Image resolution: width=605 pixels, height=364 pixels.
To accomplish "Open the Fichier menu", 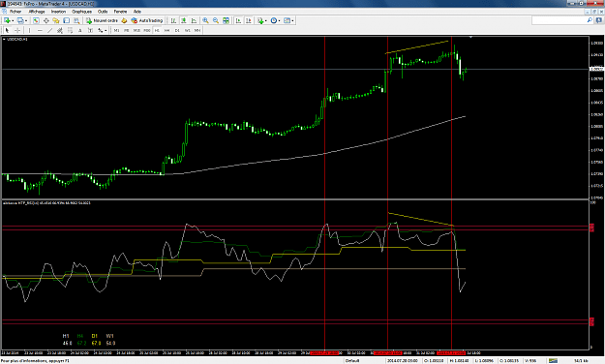I will coord(15,12).
